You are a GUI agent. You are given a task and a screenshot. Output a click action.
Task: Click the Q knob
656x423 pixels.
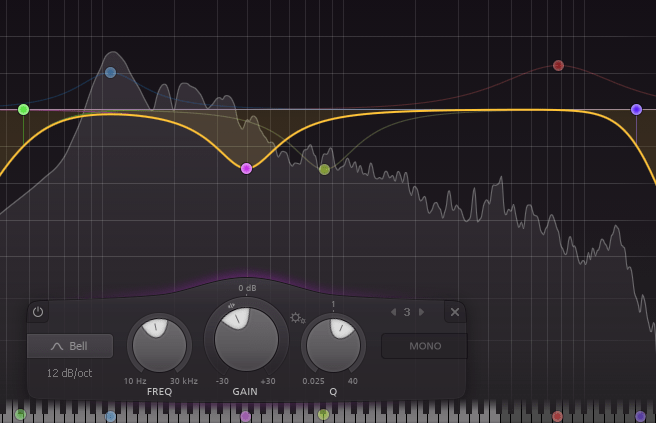coord(333,345)
